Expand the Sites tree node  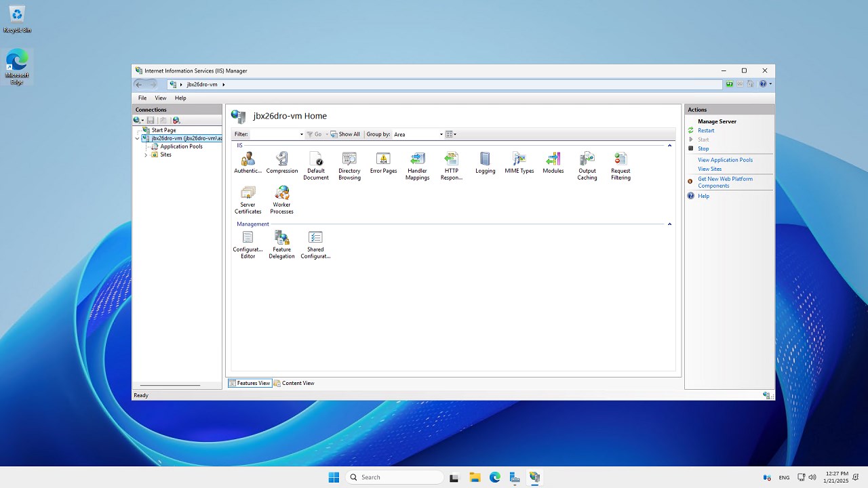pyautogui.click(x=146, y=155)
